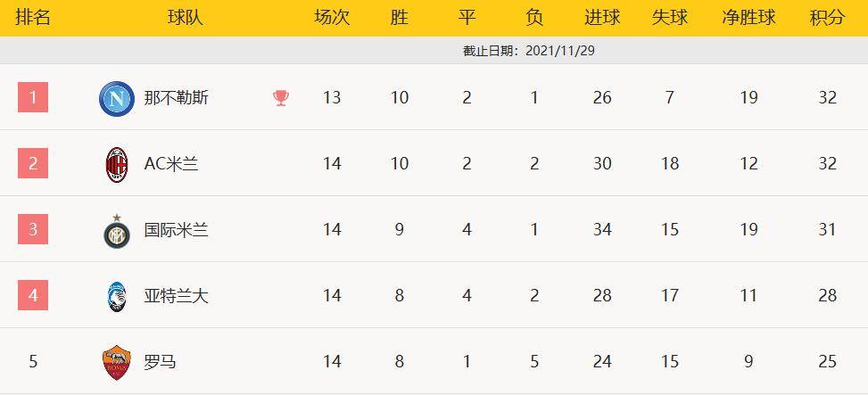Open the 那不勒斯 team link
868x395 pixels.
[x=176, y=98]
